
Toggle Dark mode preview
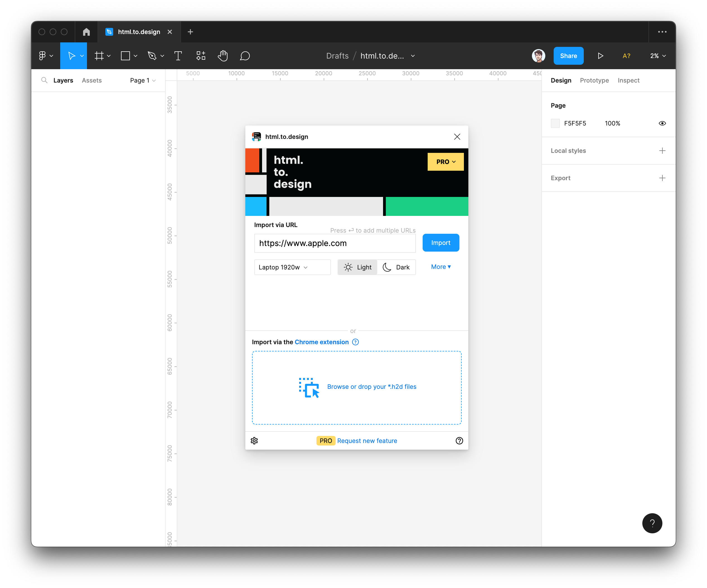coord(396,267)
